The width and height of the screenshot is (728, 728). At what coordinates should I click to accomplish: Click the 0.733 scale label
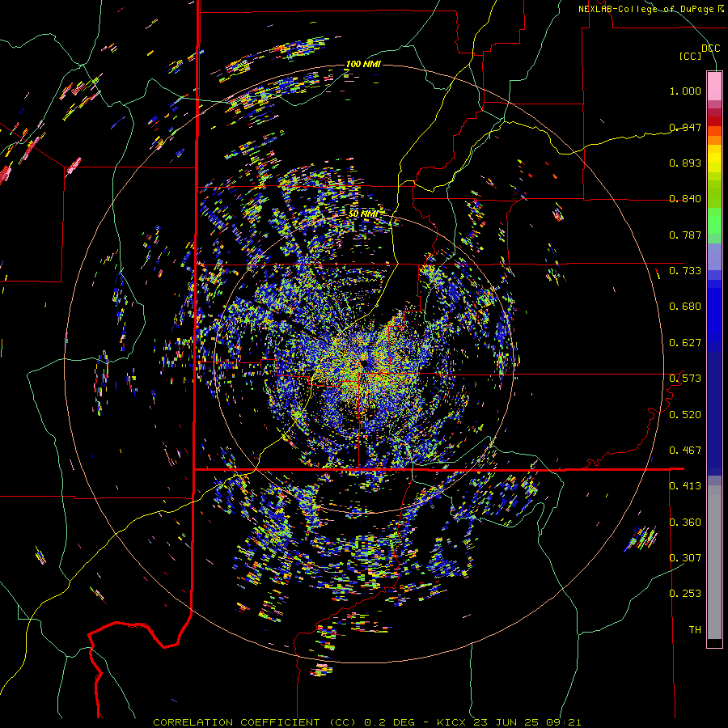685,270
